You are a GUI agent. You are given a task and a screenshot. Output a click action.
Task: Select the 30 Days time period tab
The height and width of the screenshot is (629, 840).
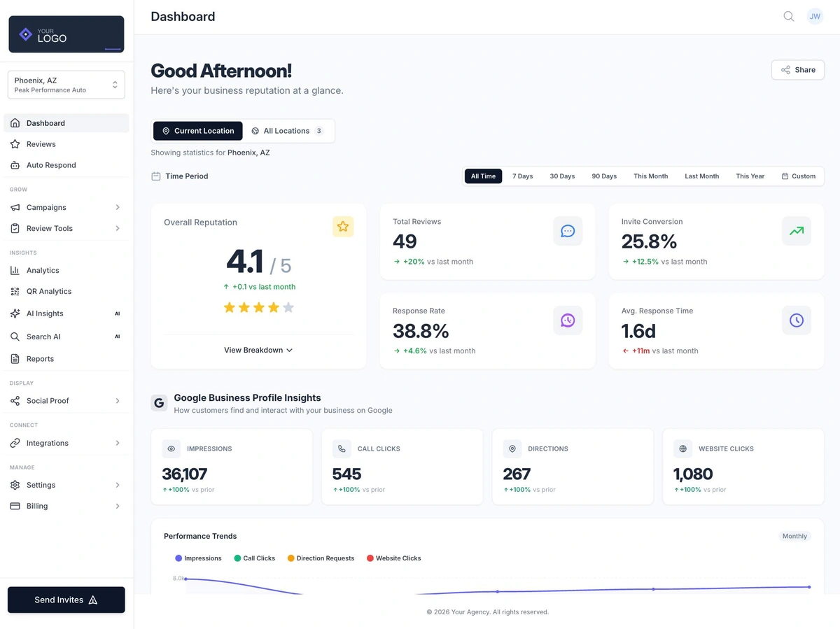pos(562,176)
